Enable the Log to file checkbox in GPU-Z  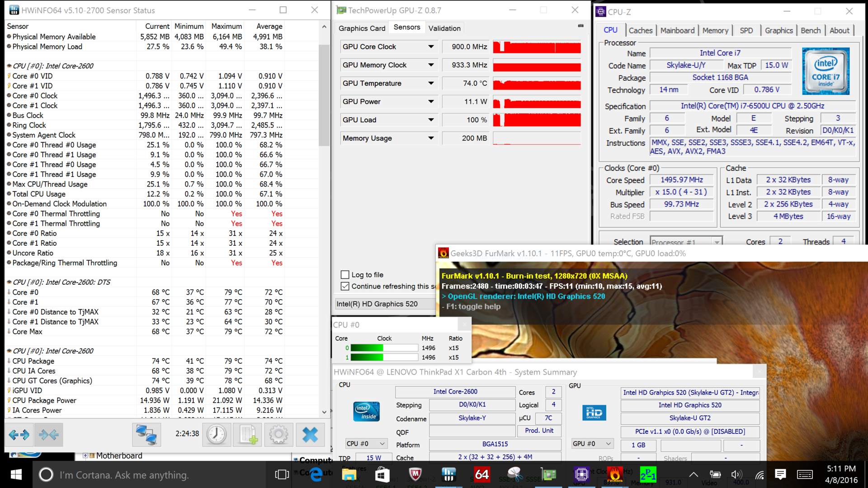click(x=345, y=275)
